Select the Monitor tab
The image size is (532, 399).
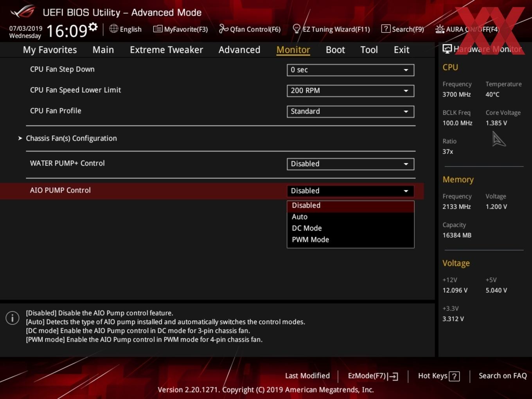(293, 50)
